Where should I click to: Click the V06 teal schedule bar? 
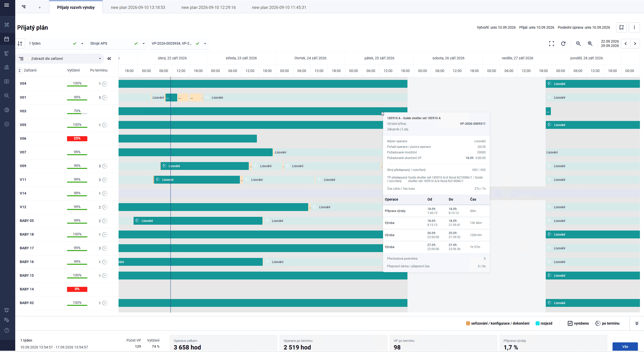pos(188,138)
